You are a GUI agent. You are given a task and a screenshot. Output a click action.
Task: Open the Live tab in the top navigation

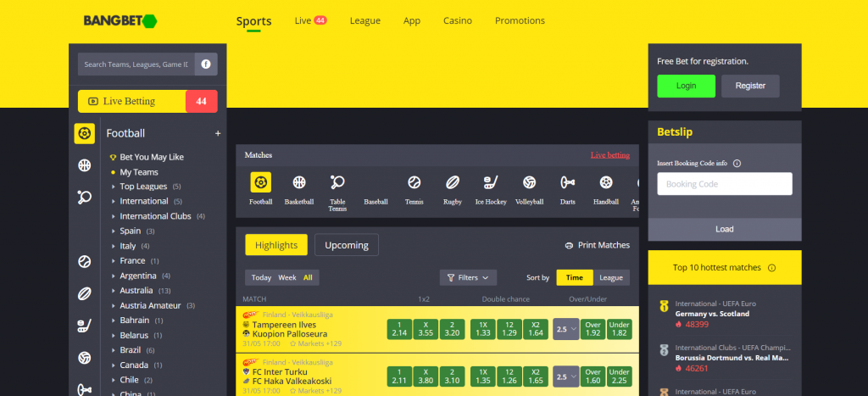point(310,20)
